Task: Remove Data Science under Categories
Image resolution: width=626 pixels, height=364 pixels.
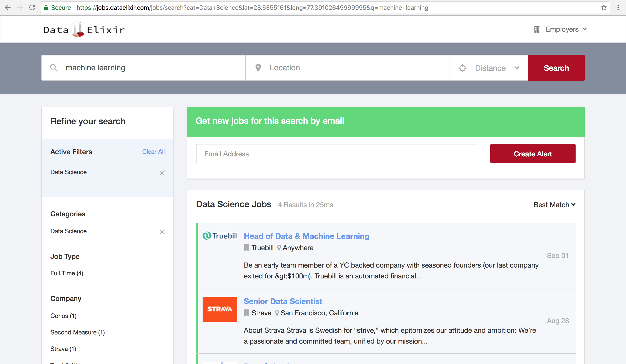Action: coord(162,232)
